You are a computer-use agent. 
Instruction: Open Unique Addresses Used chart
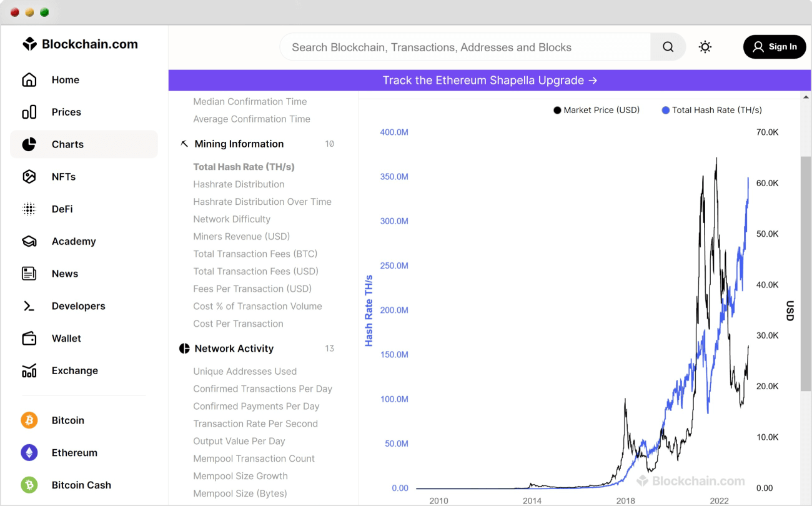(245, 372)
